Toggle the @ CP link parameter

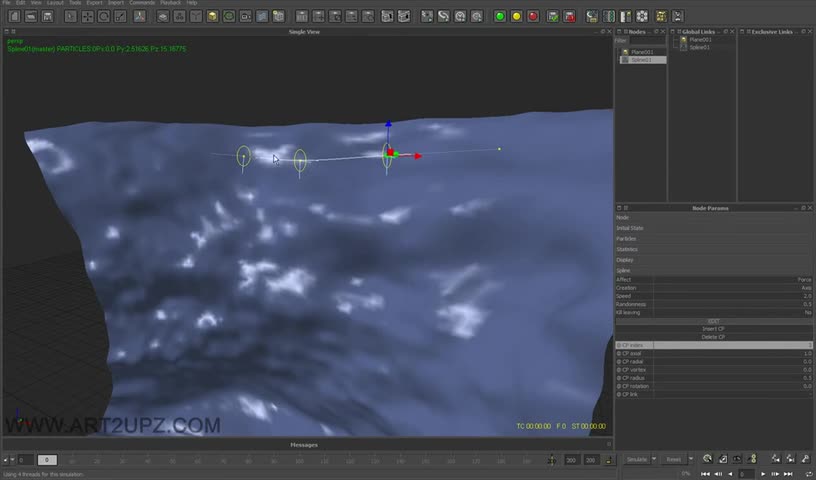713,394
